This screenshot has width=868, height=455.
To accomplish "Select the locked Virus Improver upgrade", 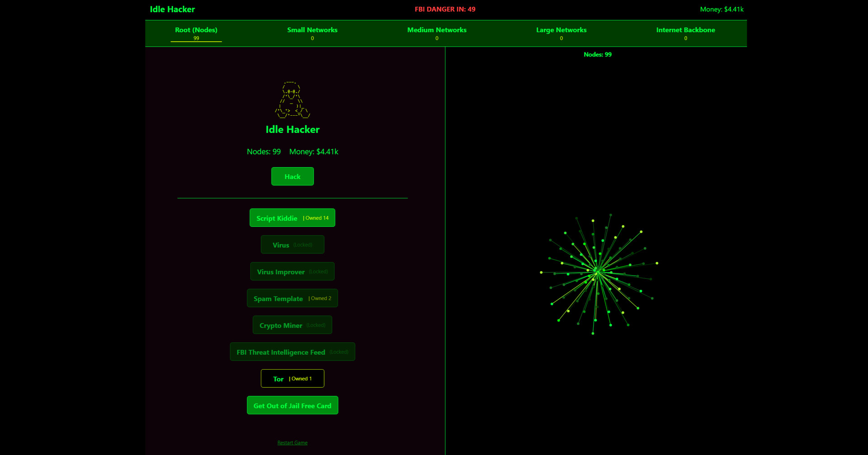I will tap(292, 272).
